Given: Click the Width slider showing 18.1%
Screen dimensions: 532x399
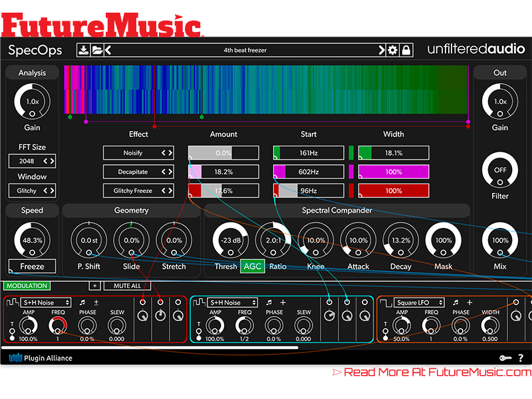Looking at the screenshot, I should tap(394, 153).
